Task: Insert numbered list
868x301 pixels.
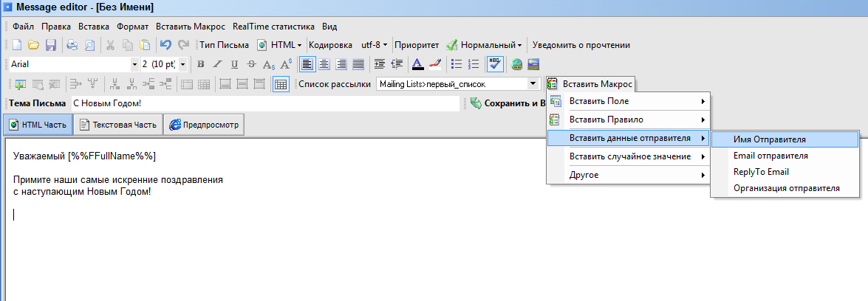Action: (x=474, y=64)
